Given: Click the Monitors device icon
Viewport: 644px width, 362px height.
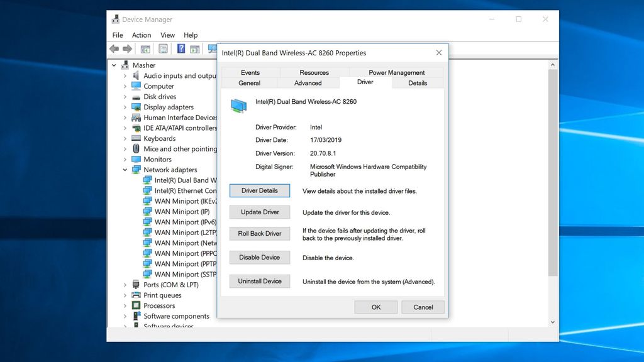Looking at the screenshot, I should 136,159.
